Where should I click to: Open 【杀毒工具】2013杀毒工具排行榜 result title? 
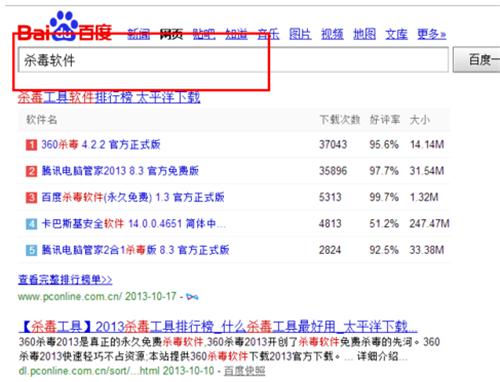pos(217,326)
